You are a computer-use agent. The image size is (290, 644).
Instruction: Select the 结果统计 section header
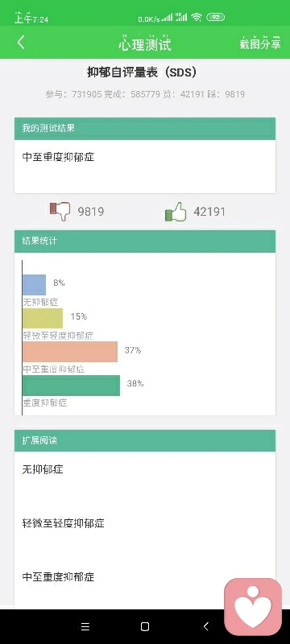click(x=144, y=241)
